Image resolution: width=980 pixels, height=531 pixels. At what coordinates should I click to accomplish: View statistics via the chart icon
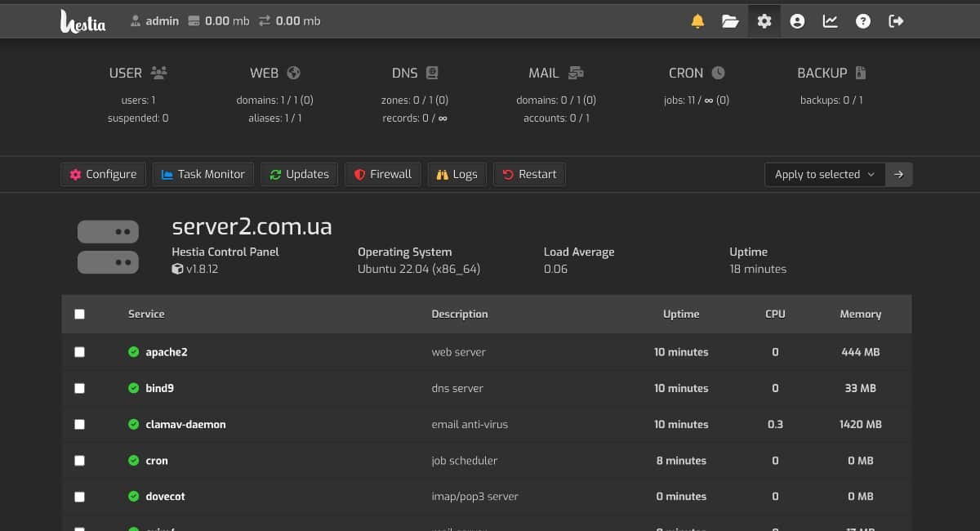click(x=830, y=21)
